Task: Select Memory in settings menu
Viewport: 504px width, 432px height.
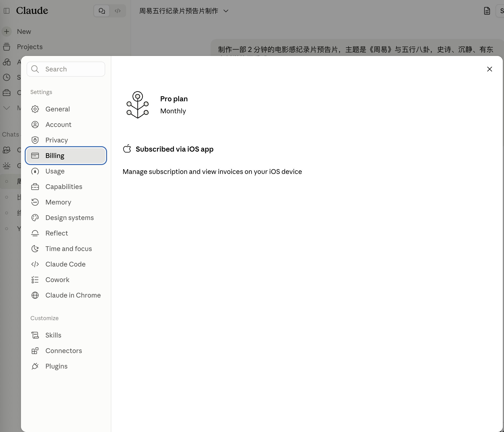Action: (66, 202)
